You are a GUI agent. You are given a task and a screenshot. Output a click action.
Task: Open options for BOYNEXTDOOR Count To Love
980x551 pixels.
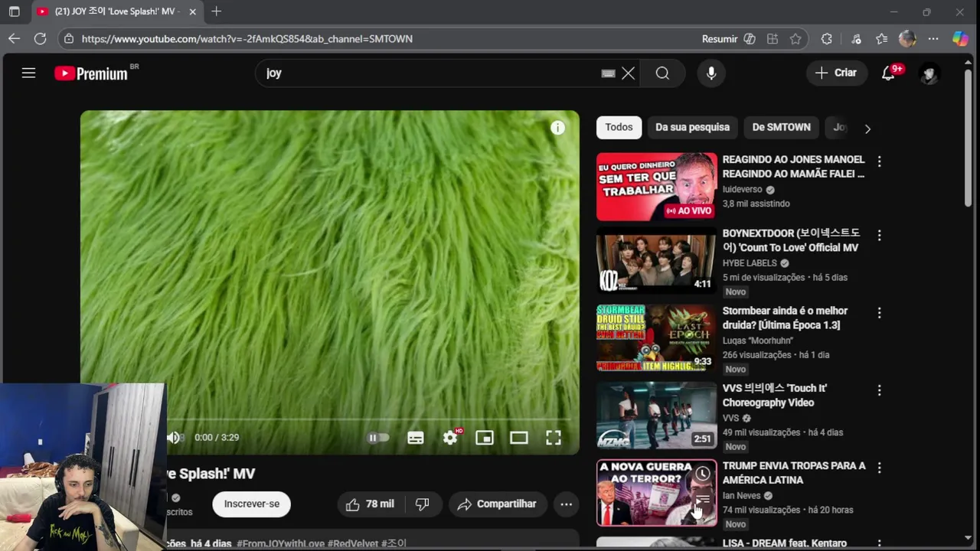879,236
